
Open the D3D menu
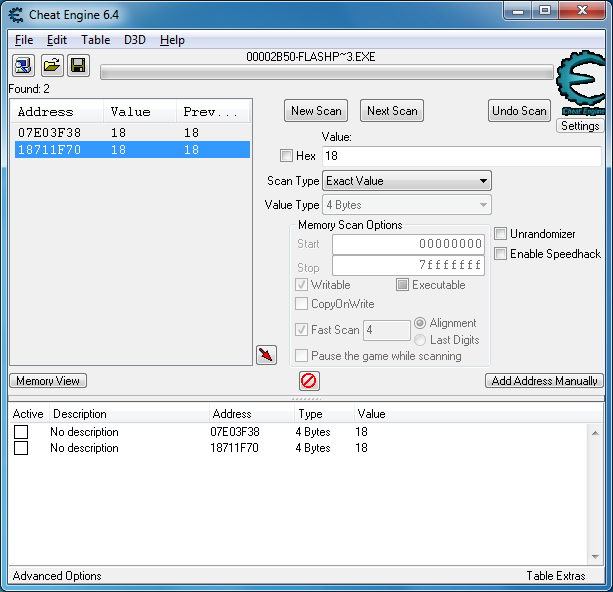135,40
